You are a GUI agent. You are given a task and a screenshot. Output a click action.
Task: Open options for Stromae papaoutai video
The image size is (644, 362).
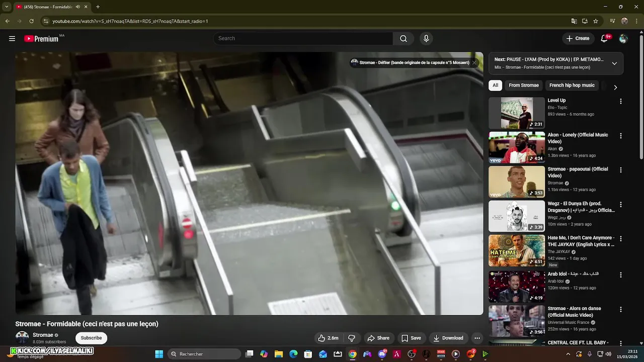point(620,170)
